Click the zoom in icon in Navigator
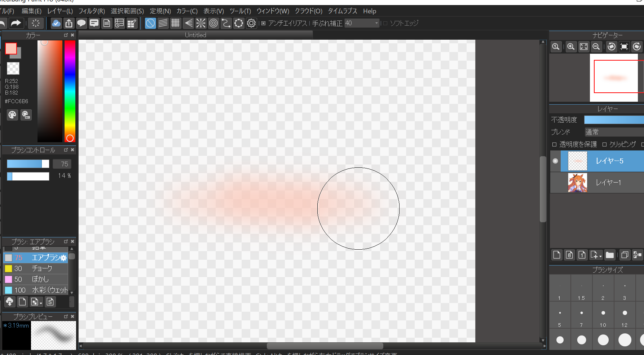Image resolution: width=644 pixels, height=355 pixels. (571, 47)
